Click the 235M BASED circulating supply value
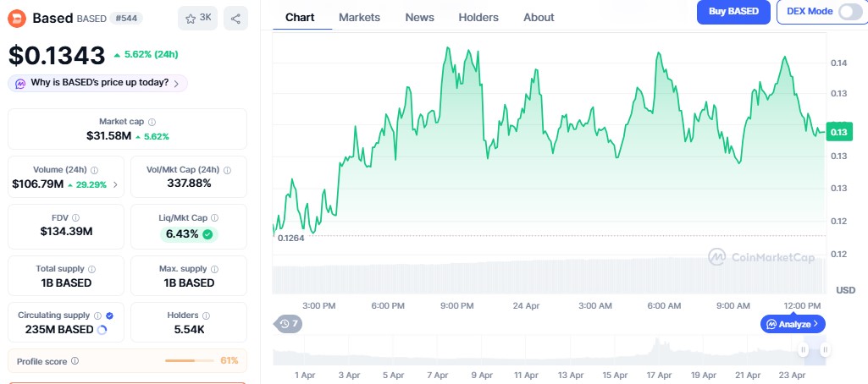This screenshot has width=868, height=384. 59,330
